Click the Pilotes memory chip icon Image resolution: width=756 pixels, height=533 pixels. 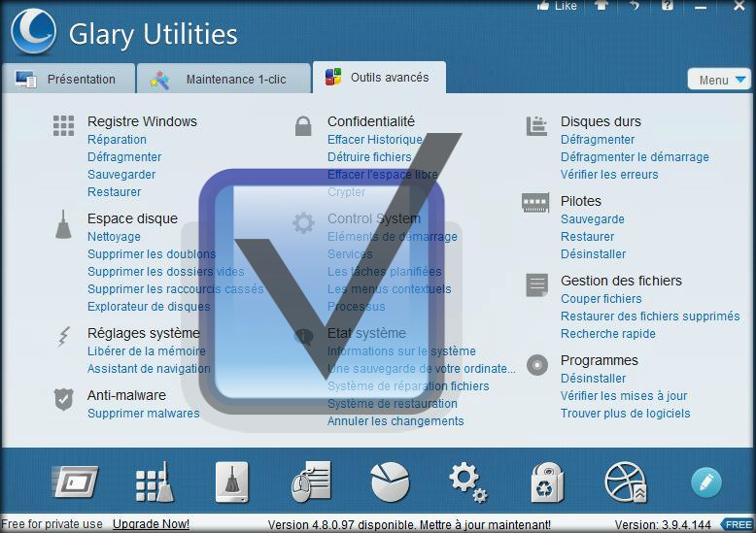[x=535, y=203]
